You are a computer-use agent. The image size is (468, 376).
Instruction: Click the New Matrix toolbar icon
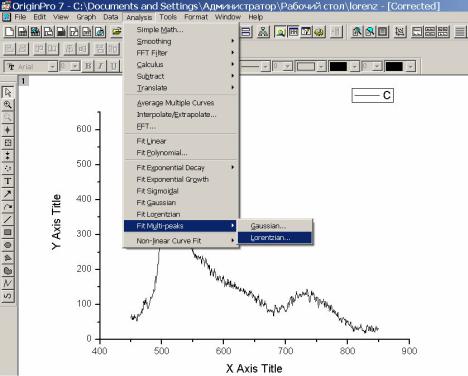pos(61,32)
